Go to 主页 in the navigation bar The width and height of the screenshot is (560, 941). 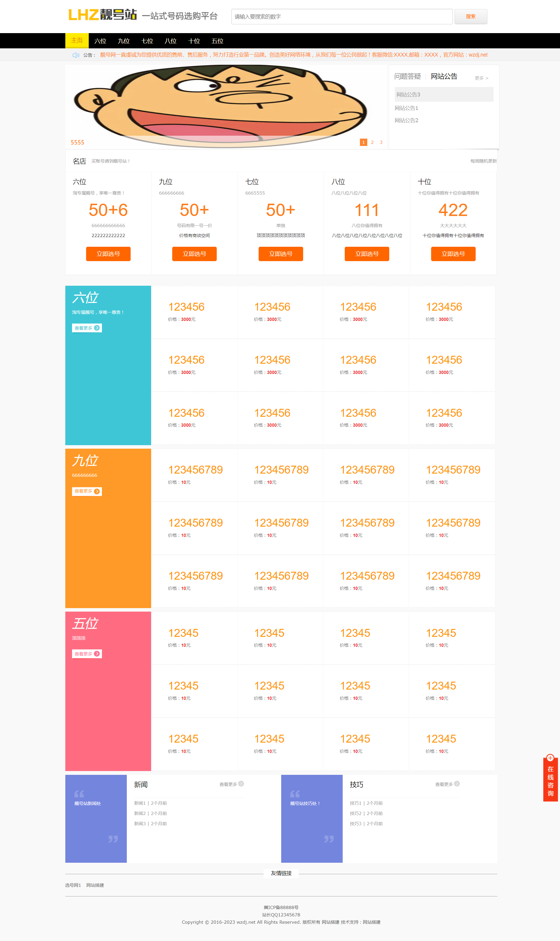pyautogui.click(x=77, y=41)
